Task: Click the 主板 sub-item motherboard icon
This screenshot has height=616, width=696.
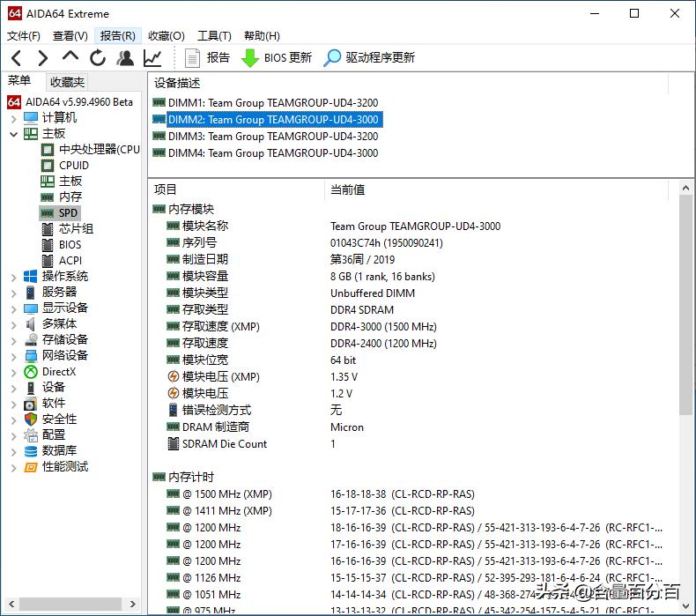Action: pos(48,182)
